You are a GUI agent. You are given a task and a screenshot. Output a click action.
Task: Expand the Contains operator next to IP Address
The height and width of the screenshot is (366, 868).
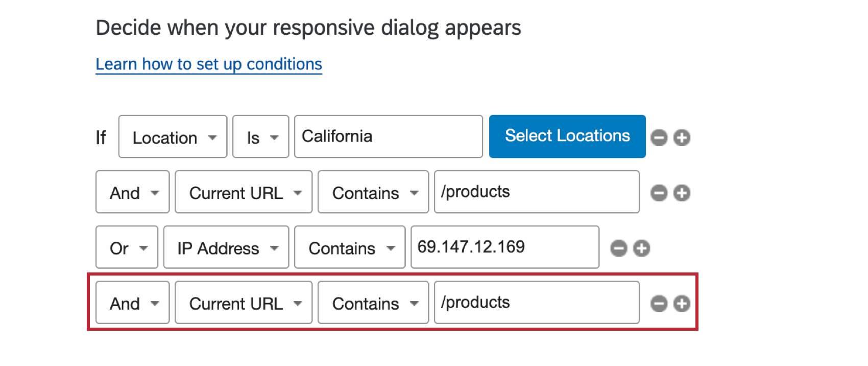(x=349, y=248)
